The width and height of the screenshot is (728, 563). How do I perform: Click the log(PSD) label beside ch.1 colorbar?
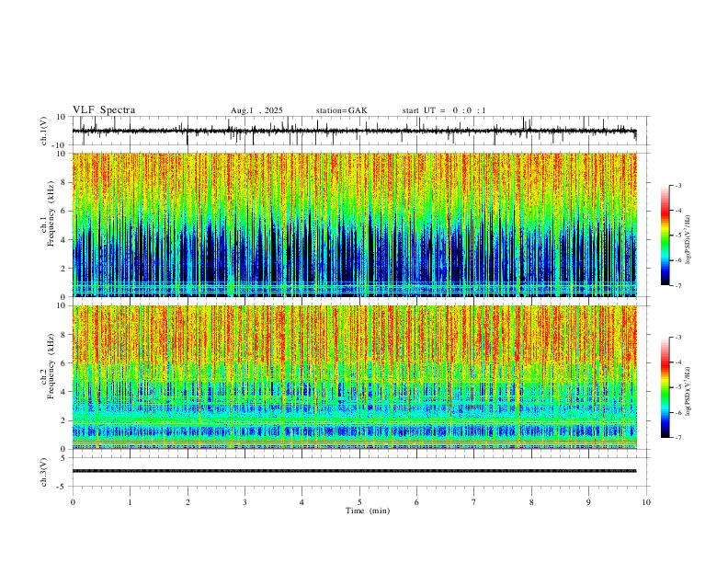(688, 239)
